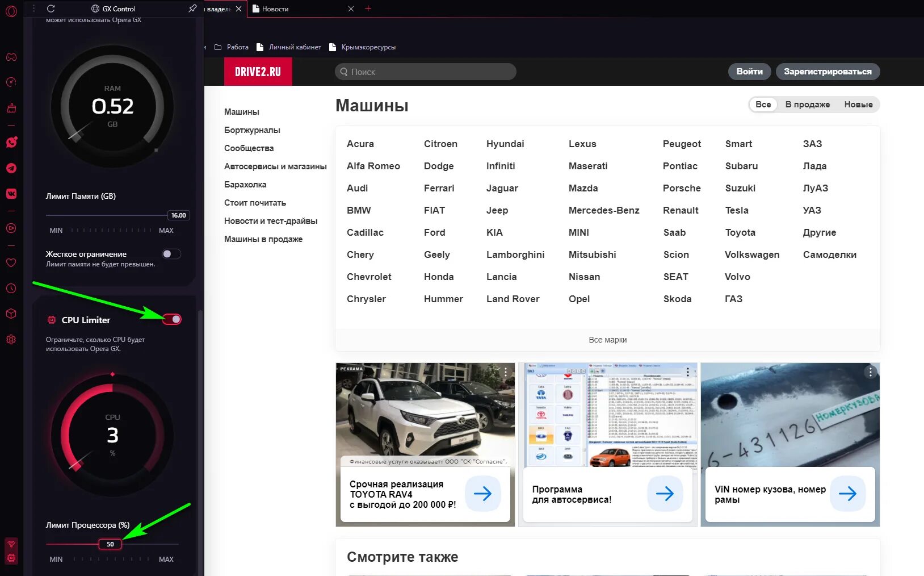
Task: Reload the GX Control panel
Action: pos(51,9)
